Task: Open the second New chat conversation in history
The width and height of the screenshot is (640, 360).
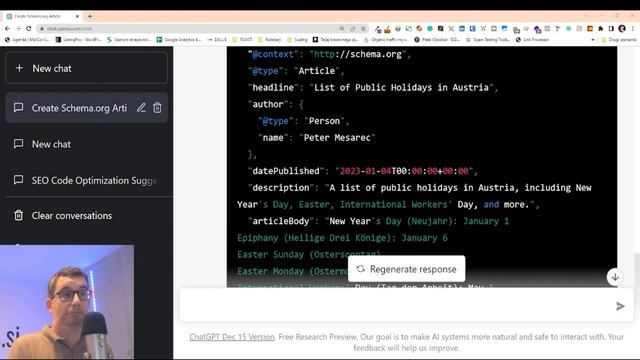Action: [x=86, y=144]
